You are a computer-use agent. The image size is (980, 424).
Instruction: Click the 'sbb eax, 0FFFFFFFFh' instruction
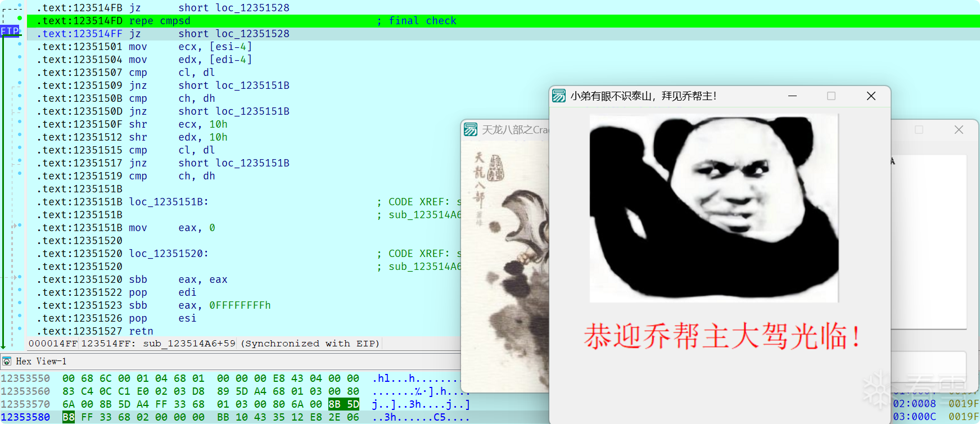[x=200, y=305]
